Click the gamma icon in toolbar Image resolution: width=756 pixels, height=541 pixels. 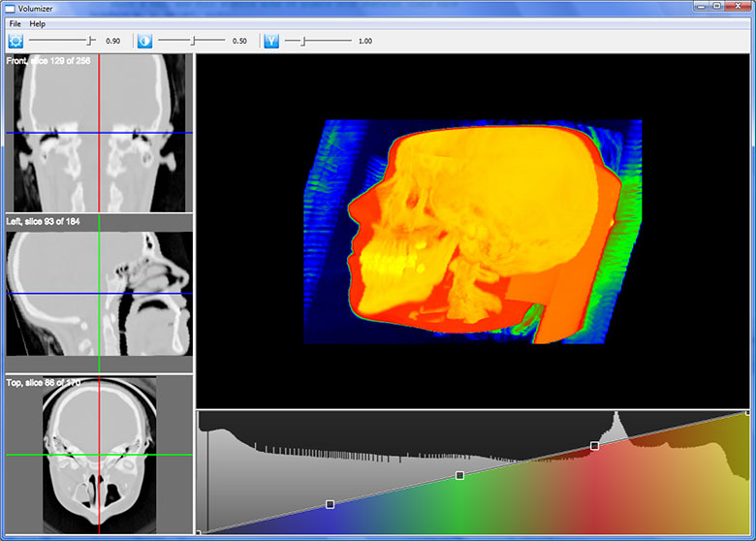(271, 41)
